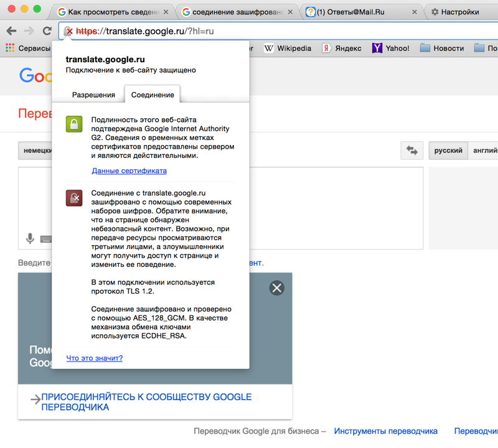This screenshot has height=448, width=498.
Task: Click the 'Что это значит?' link
Action: point(95,358)
